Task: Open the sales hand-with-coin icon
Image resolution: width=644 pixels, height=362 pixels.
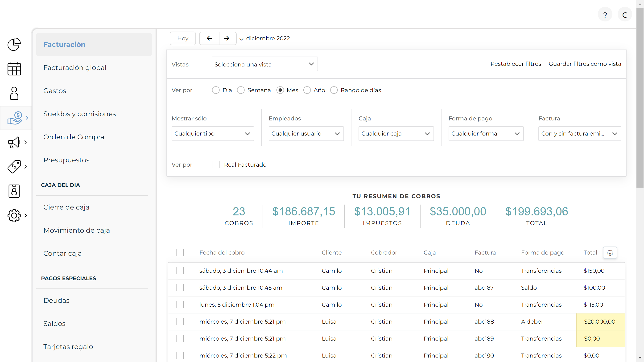Action: [x=15, y=118]
